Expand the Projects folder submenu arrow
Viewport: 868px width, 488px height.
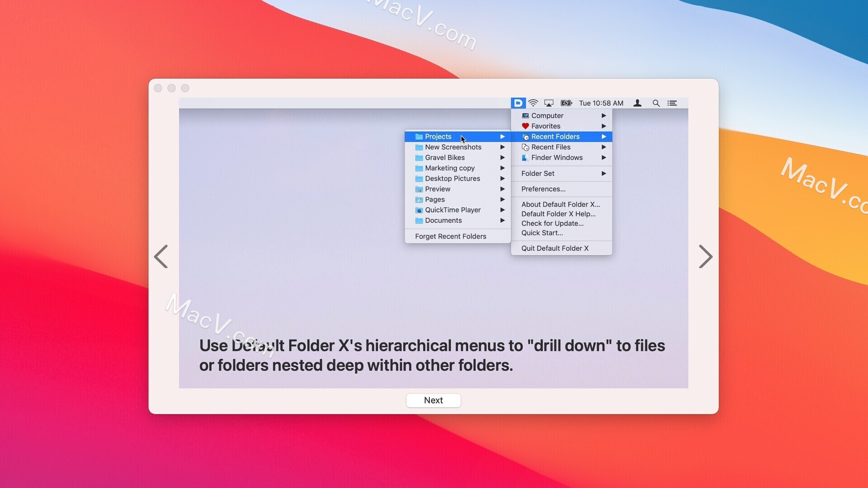(502, 136)
